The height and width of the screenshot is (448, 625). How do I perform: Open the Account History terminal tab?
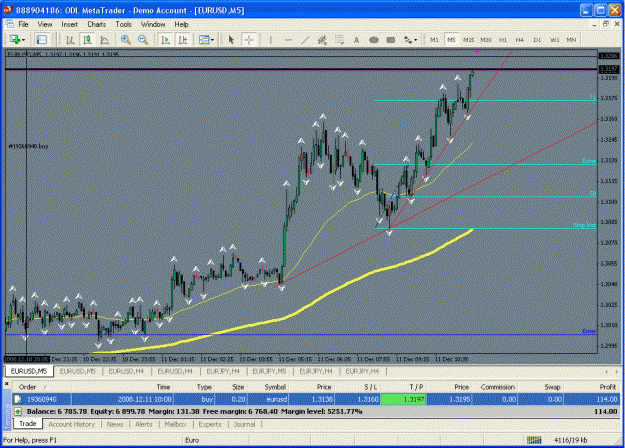click(72, 424)
